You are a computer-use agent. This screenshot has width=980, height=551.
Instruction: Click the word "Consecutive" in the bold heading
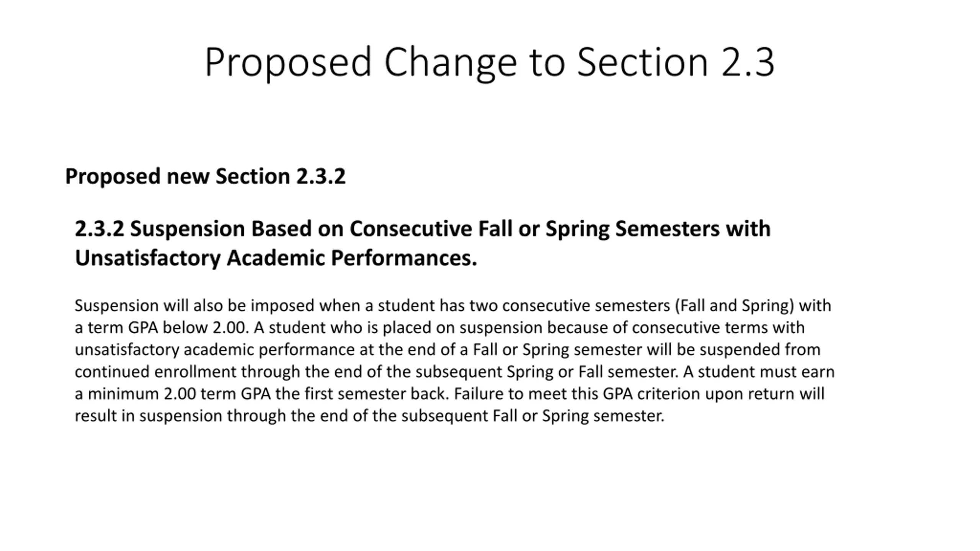coord(411,229)
